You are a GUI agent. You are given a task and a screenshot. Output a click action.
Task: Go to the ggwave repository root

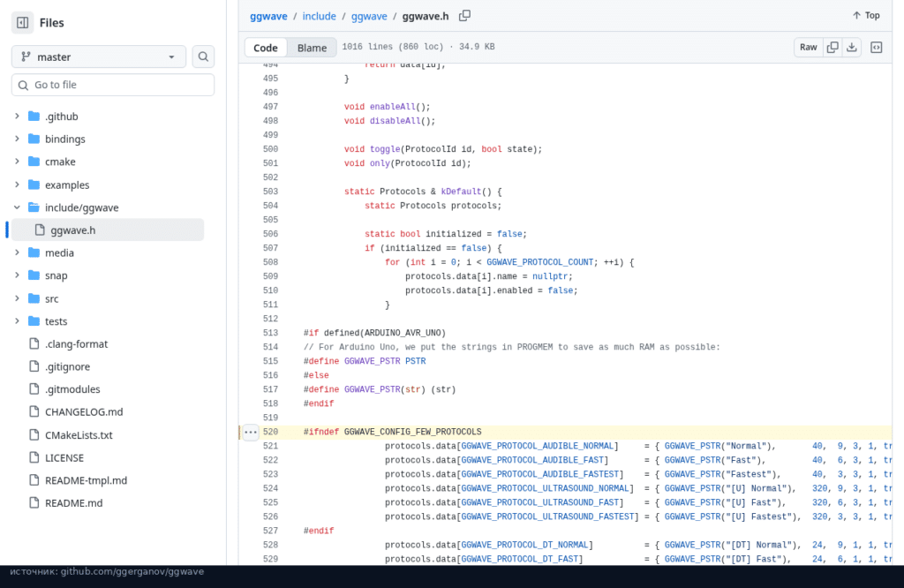click(x=268, y=16)
